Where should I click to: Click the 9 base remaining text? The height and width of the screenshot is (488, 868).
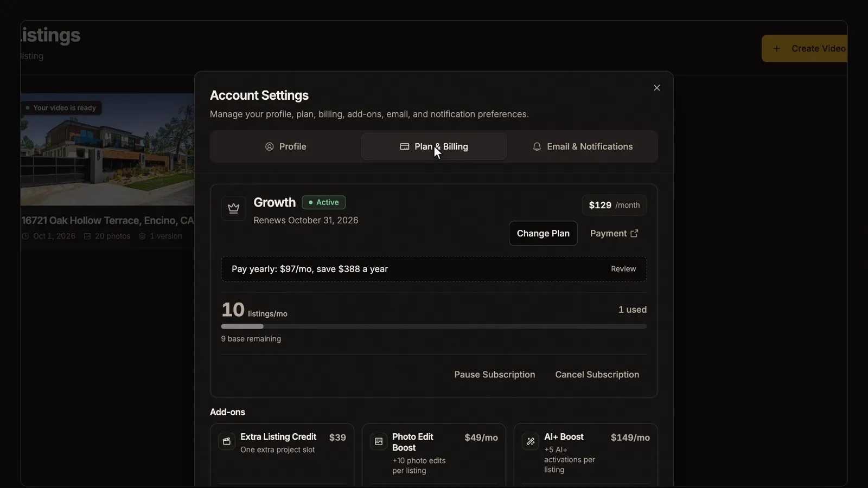(251, 339)
